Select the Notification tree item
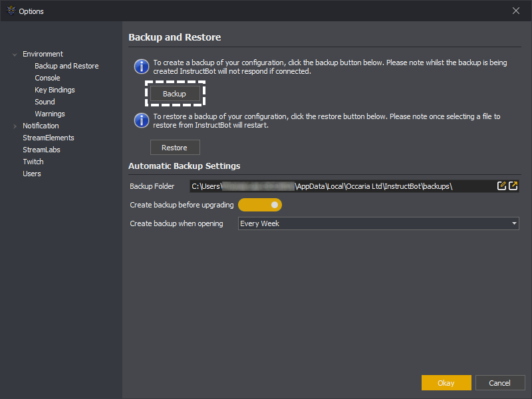This screenshot has height=399, width=532. point(41,126)
